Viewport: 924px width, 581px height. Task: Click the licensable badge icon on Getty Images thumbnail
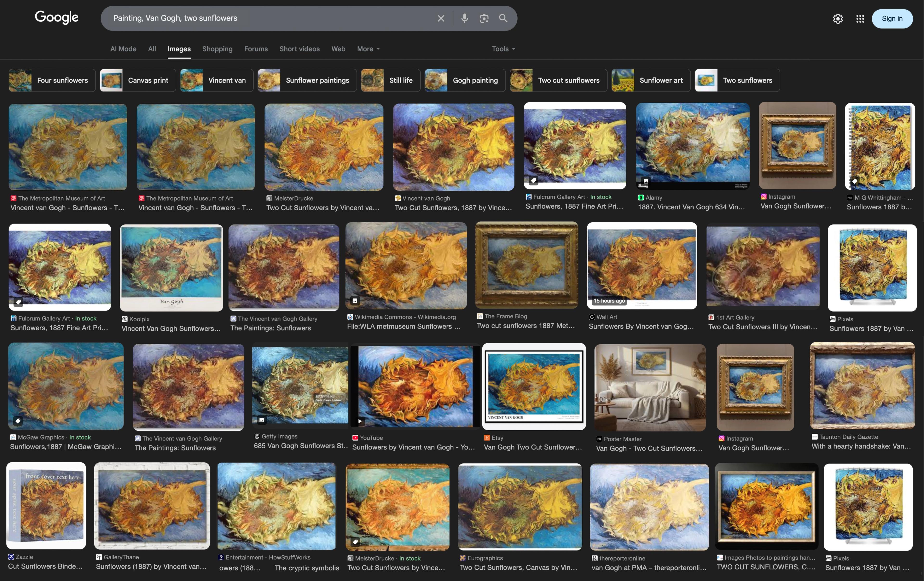click(x=261, y=420)
